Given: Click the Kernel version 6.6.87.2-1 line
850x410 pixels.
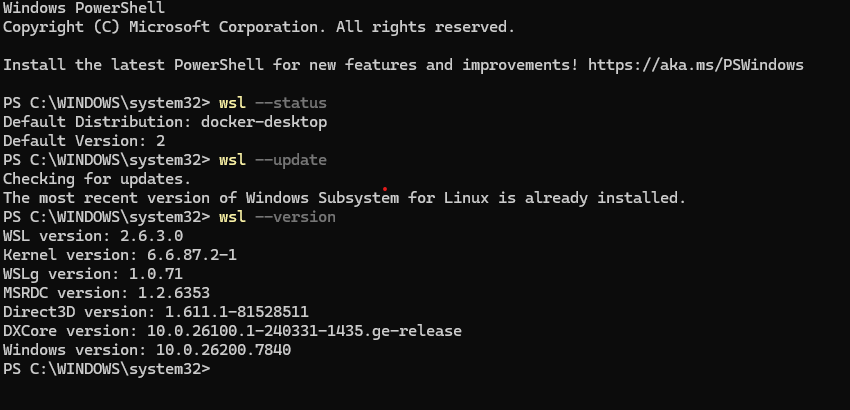Looking at the screenshot, I should coord(120,255).
